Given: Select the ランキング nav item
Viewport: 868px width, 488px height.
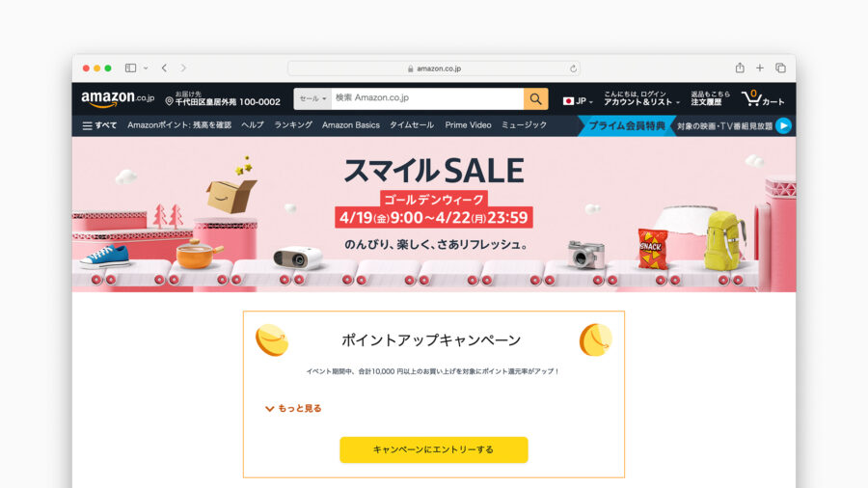Looking at the screenshot, I should (x=293, y=125).
